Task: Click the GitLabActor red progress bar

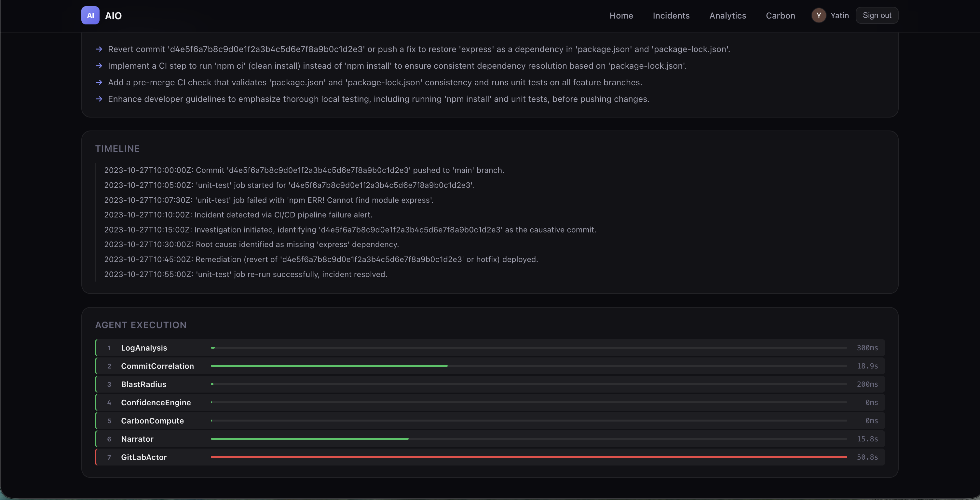Action: 528,457
